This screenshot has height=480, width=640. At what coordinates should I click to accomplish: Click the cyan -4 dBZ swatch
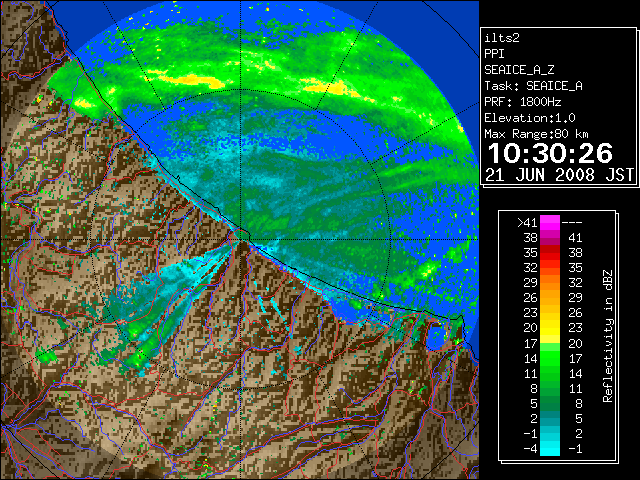click(550, 449)
